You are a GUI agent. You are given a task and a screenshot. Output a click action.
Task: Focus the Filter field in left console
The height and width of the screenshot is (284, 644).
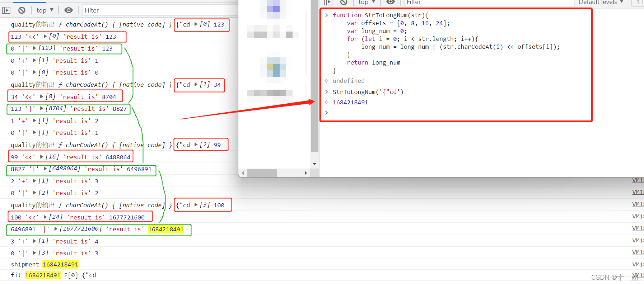(x=160, y=10)
